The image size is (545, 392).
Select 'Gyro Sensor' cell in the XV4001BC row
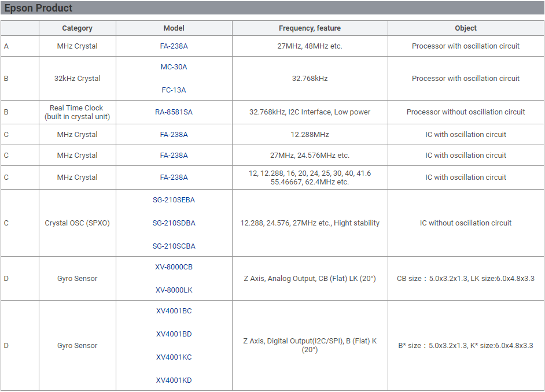point(77,346)
